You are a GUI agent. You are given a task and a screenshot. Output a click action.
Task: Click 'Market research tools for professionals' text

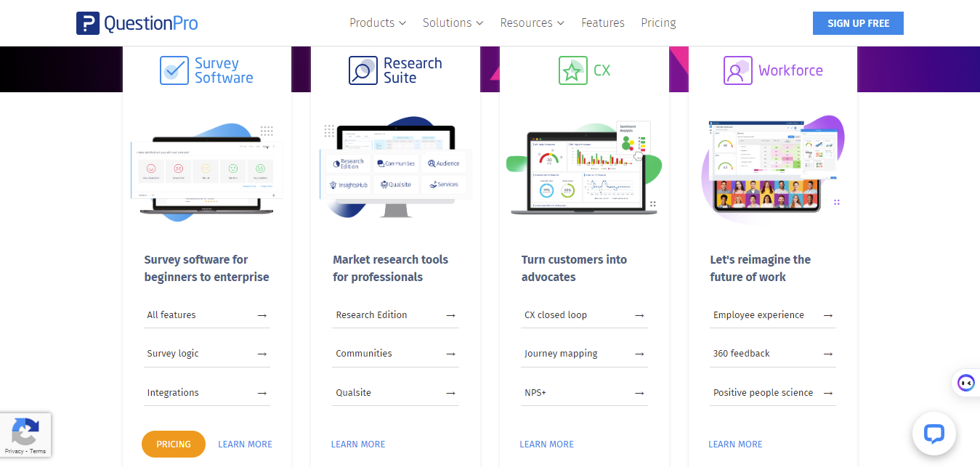pyautogui.click(x=391, y=268)
